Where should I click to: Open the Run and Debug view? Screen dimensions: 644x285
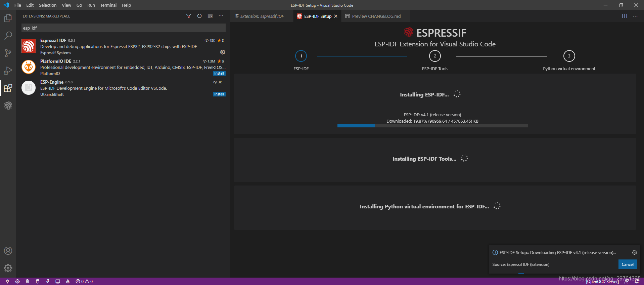click(8, 71)
